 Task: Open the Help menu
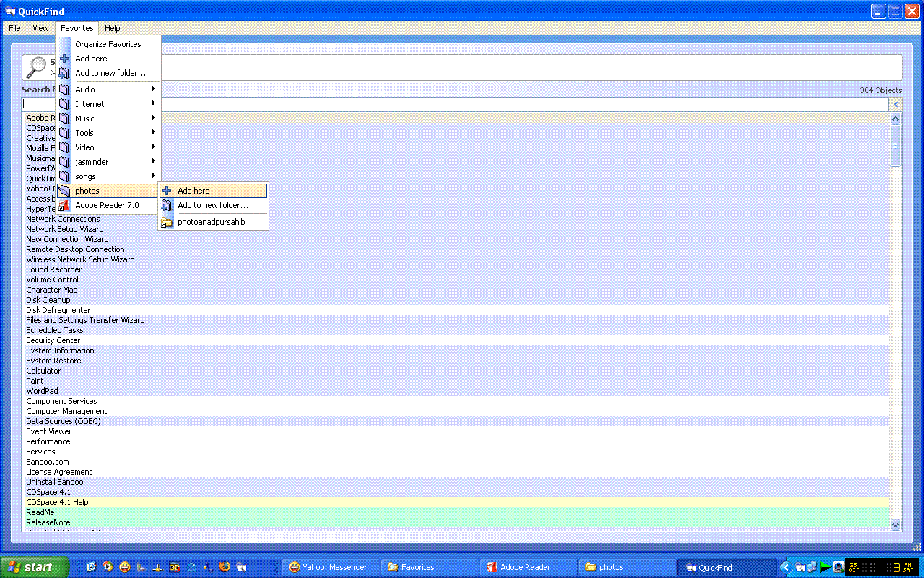[x=112, y=28]
